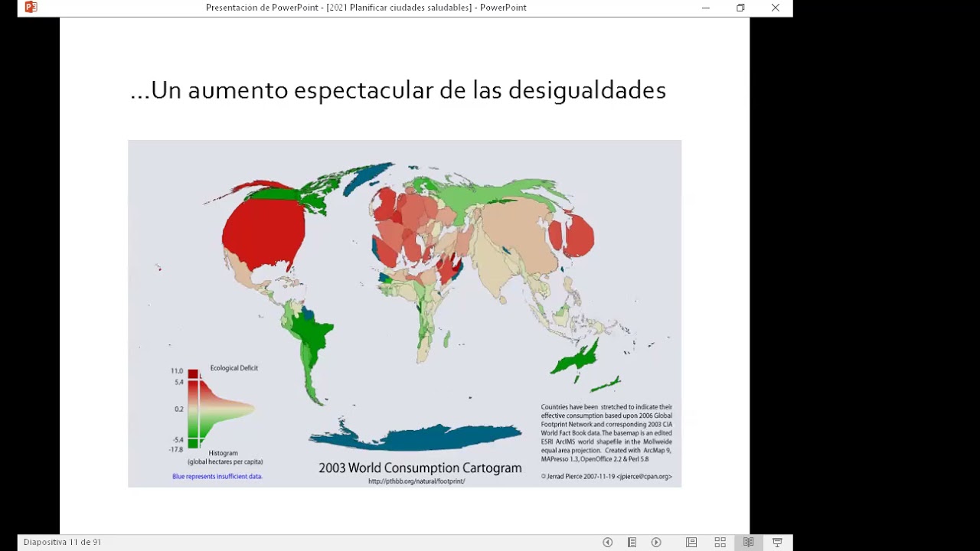Switch to Normal view
980x551 pixels.
click(691, 542)
